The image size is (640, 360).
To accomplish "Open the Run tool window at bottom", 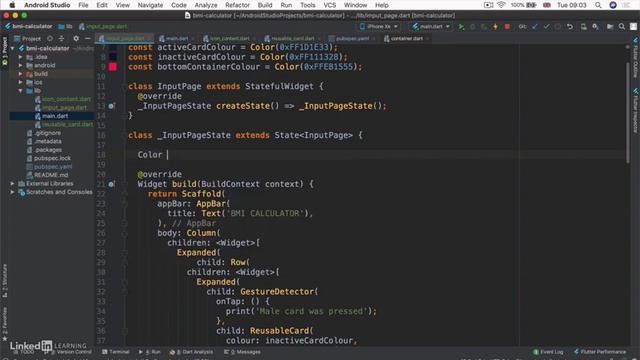I will (x=150, y=352).
